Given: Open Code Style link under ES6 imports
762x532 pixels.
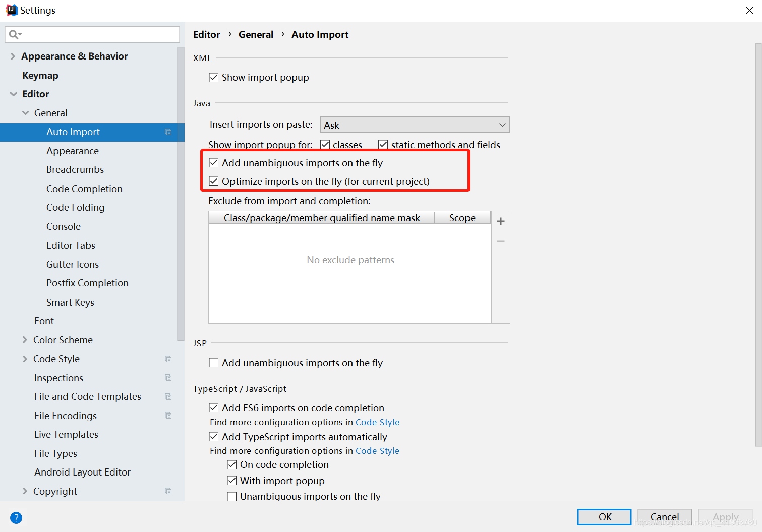Looking at the screenshot, I should [377, 422].
